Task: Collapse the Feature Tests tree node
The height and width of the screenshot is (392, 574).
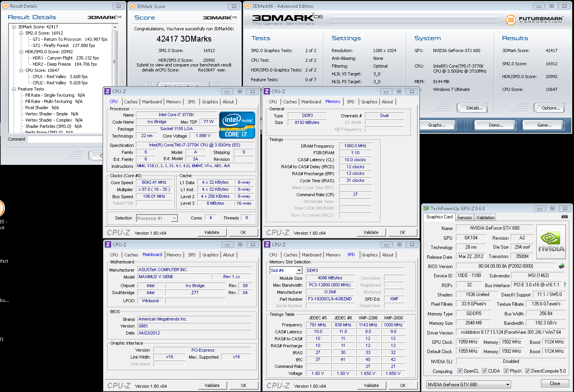Action: [14, 89]
